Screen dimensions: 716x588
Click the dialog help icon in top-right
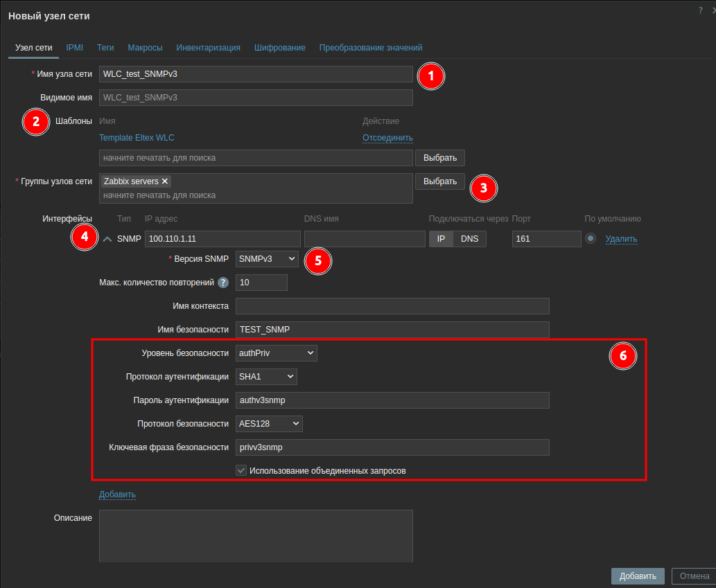(700, 10)
